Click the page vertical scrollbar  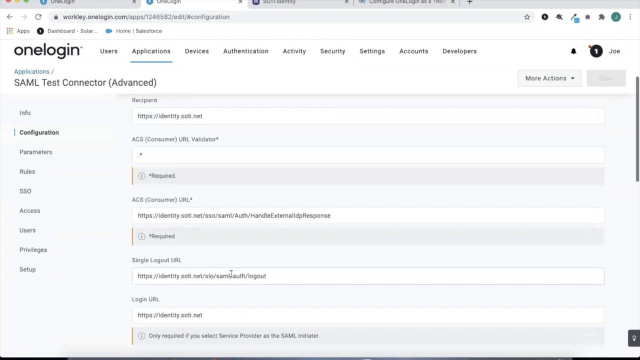pyautogui.click(x=637, y=129)
